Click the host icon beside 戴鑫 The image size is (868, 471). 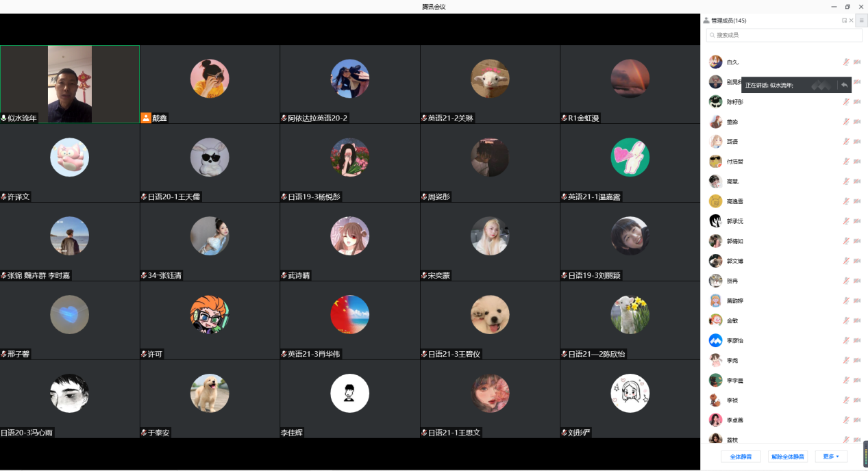145,118
